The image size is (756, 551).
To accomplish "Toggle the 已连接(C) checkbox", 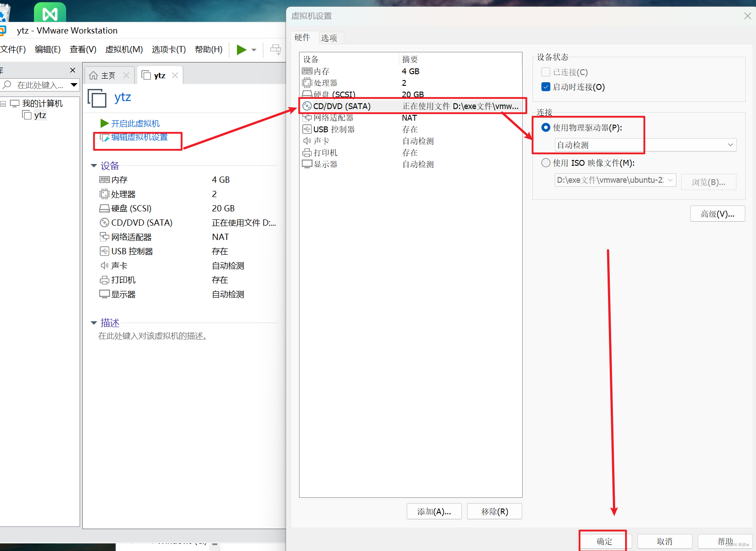I will pos(546,72).
